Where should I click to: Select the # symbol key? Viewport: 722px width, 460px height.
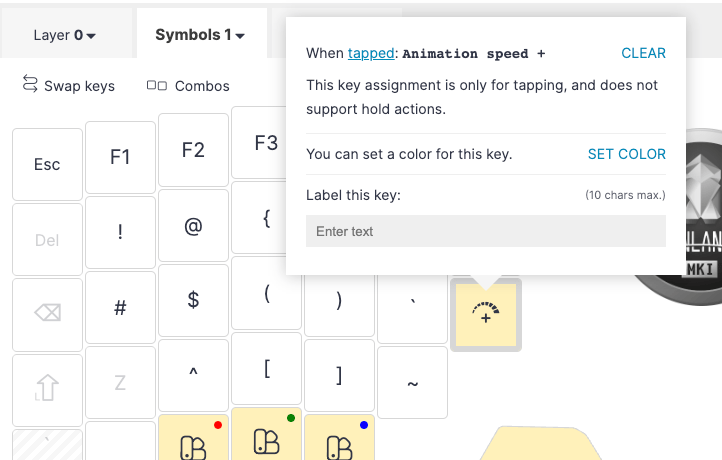click(120, 308)
